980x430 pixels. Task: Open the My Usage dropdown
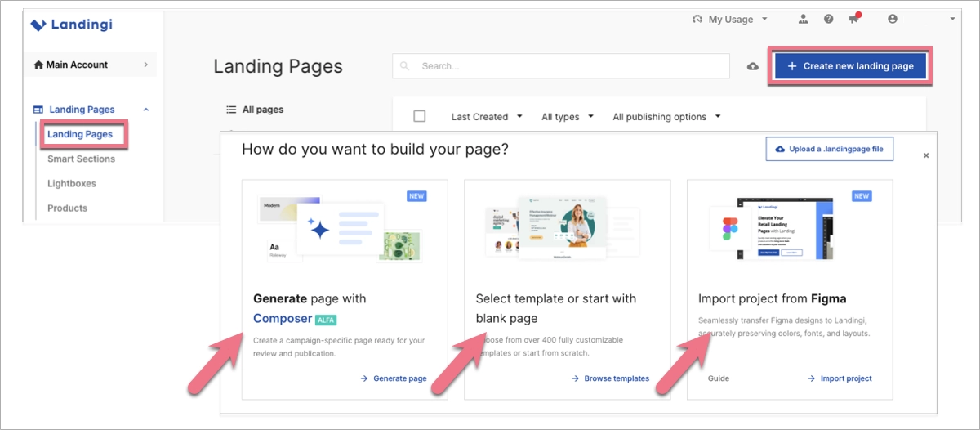click(729, 19)
